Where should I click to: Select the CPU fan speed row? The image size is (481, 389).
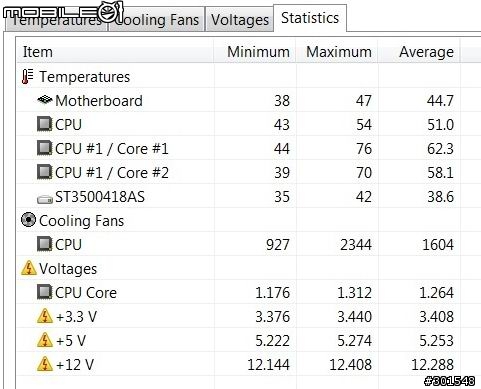pyautogui.click(x=239, y=244)
